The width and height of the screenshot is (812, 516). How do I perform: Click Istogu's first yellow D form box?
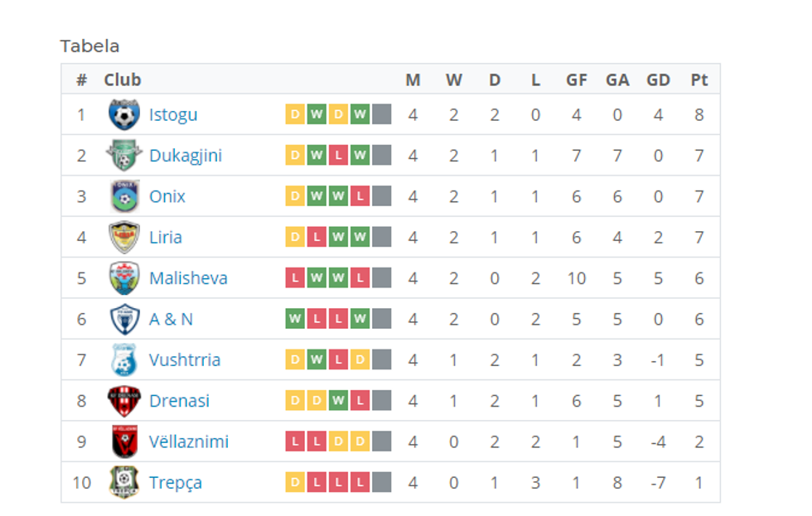click(x=295, y=114)
